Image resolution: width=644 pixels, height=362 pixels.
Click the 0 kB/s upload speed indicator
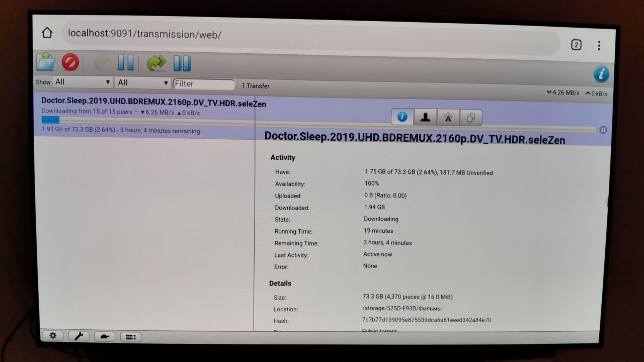point(596,94)
